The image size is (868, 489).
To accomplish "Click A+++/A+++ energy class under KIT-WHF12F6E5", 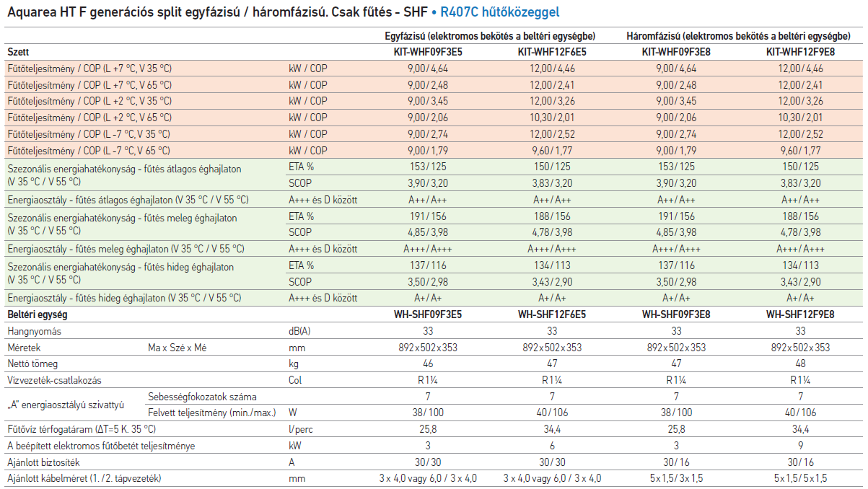I will click(552, 249).
